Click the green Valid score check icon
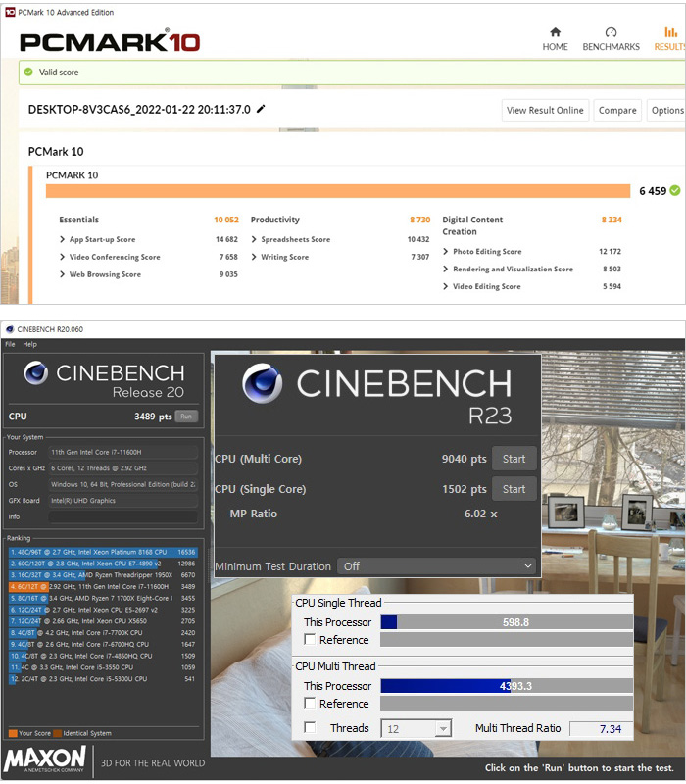Screen dimensions: 686x784 (x=28, y=72)
